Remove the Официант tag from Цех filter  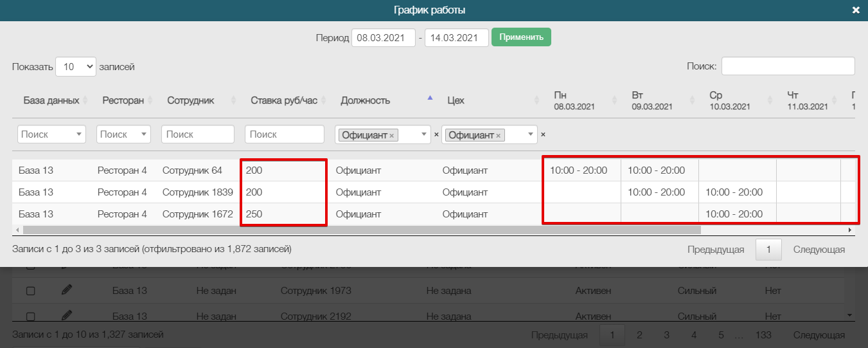tap(498, 136)
